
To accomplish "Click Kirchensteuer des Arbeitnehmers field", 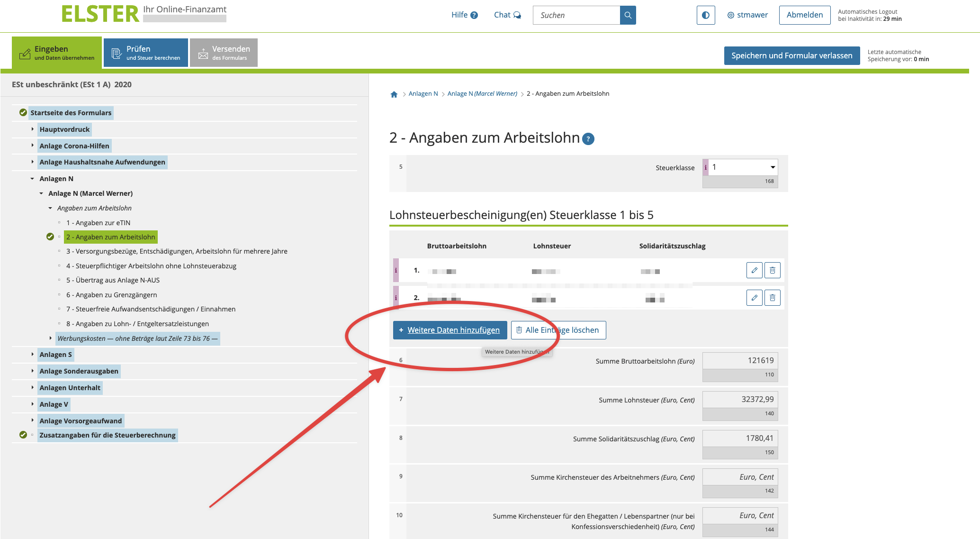I will coord(740,477).
